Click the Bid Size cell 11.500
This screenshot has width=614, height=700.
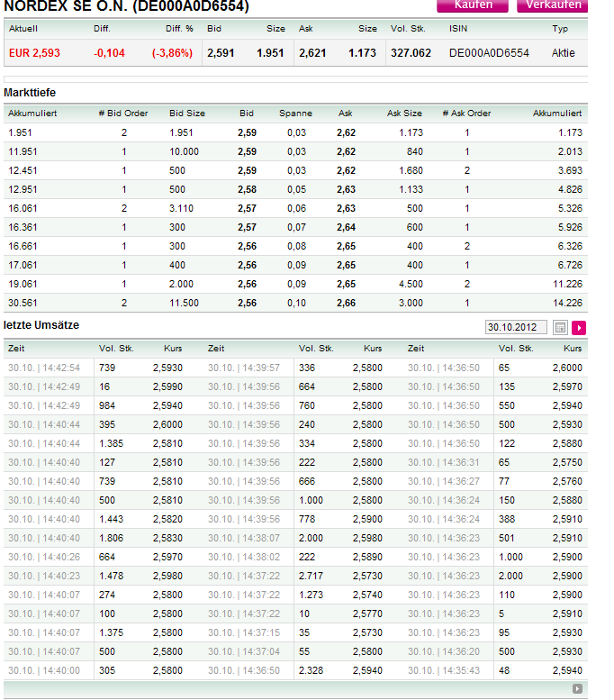[184, 303]
